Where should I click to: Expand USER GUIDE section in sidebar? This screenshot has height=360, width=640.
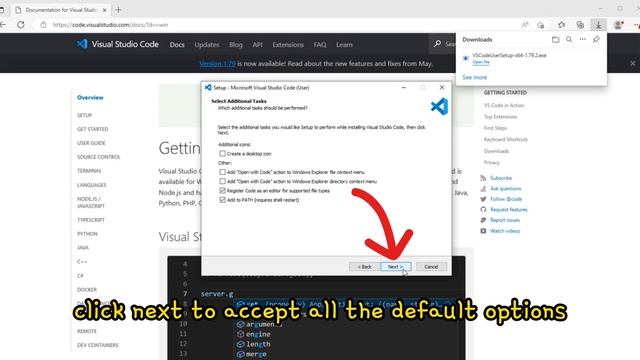pyautogui.click(x=91, y=143)
